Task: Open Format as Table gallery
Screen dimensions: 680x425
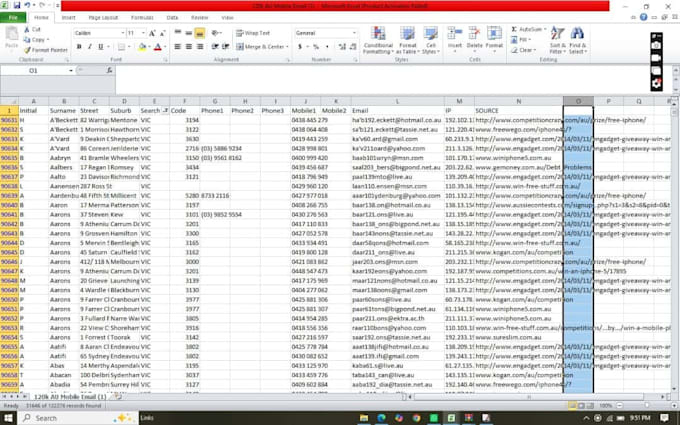Action: pos(407,40)
